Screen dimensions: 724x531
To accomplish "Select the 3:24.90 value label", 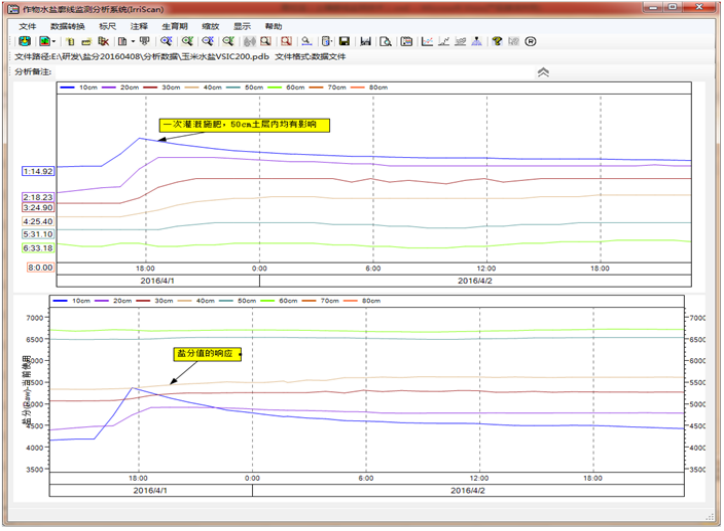I will (38, 208).
